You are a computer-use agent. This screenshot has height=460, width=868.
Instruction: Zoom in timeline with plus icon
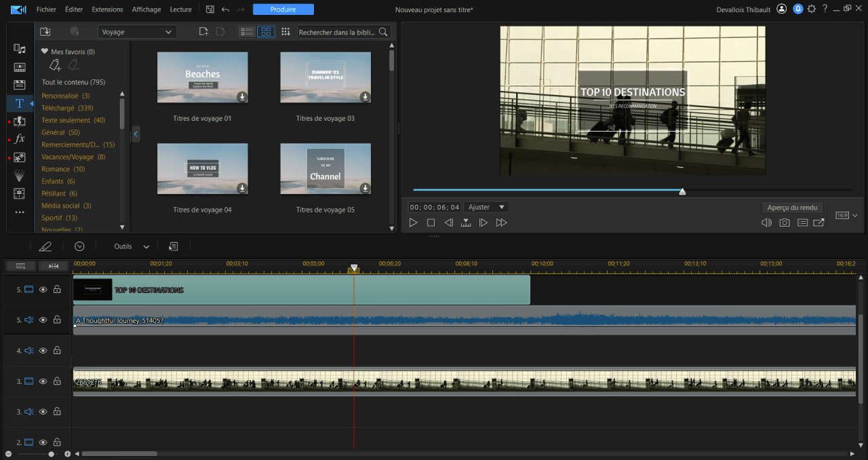(x=67, y=454)
